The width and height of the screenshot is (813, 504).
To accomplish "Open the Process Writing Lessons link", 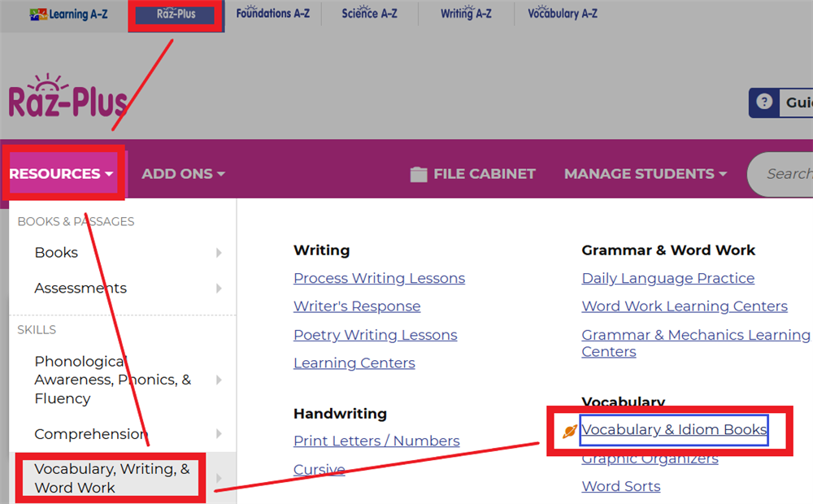I will point(379,279).
